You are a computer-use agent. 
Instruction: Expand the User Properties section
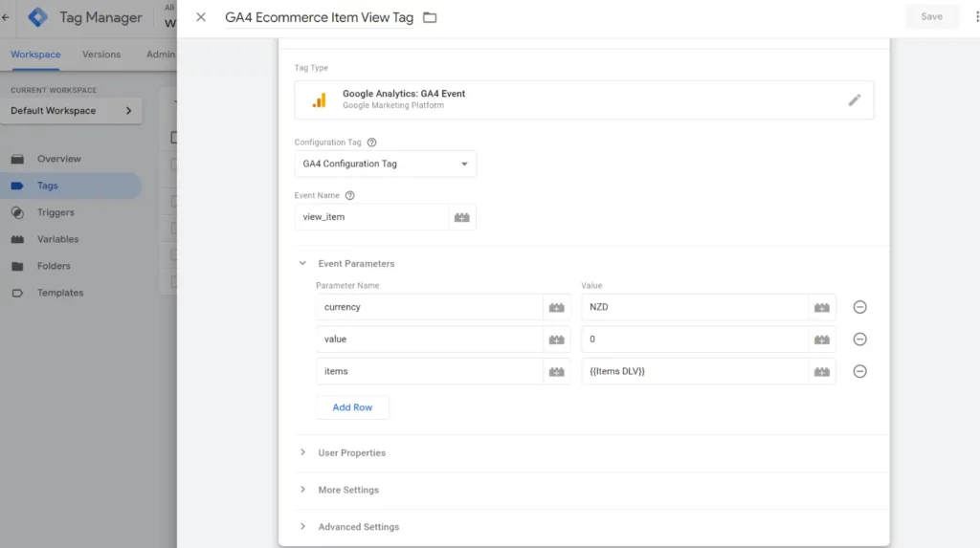(302, 452)
